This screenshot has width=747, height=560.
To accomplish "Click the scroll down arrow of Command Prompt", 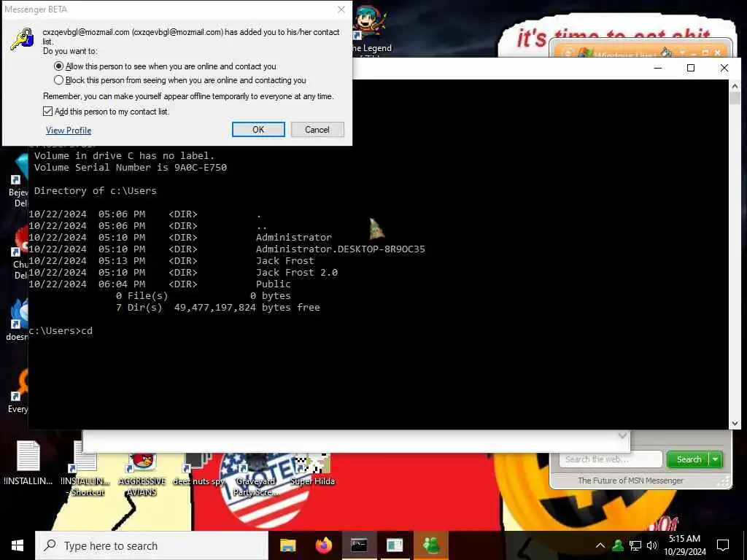I will click(735, 424).
